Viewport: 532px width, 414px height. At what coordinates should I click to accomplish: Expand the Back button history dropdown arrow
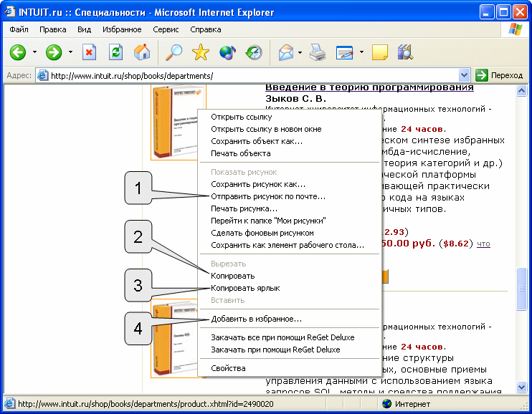[34, 52]
